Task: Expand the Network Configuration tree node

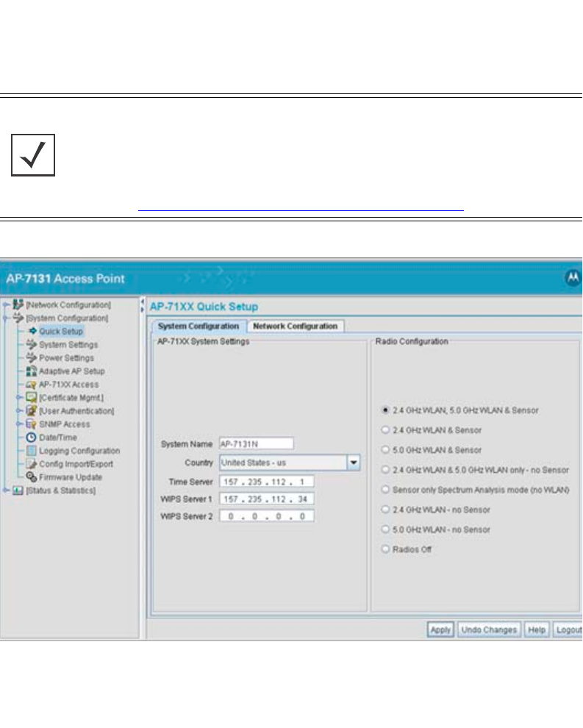Action: coord(6,305)
